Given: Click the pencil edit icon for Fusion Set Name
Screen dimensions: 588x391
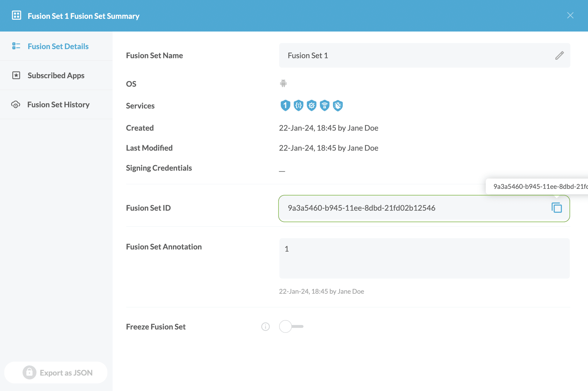Looking at the screenshot, I should [x=559, y=55].
